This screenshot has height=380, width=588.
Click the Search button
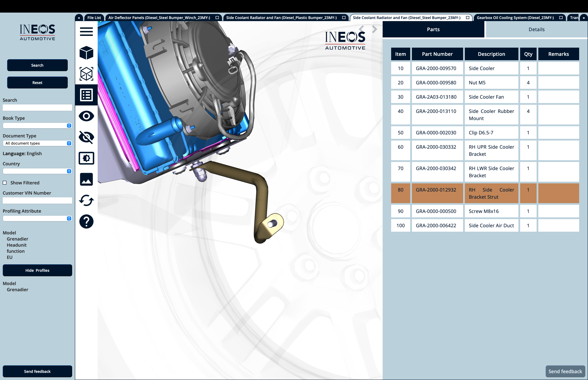37,65
